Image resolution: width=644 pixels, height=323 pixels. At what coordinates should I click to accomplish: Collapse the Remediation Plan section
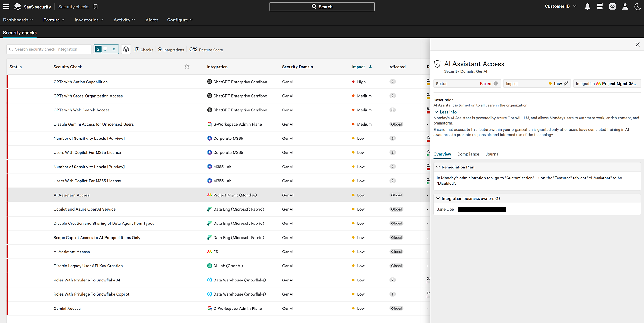click(x=438, y=167)
